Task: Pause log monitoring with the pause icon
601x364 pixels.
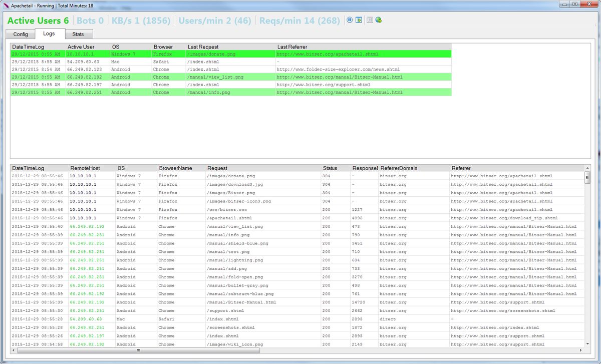Action: (x=350, y=20)
